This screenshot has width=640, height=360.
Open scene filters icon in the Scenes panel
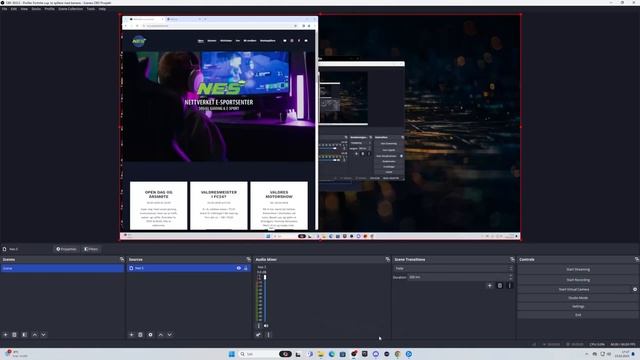point(24,335)
